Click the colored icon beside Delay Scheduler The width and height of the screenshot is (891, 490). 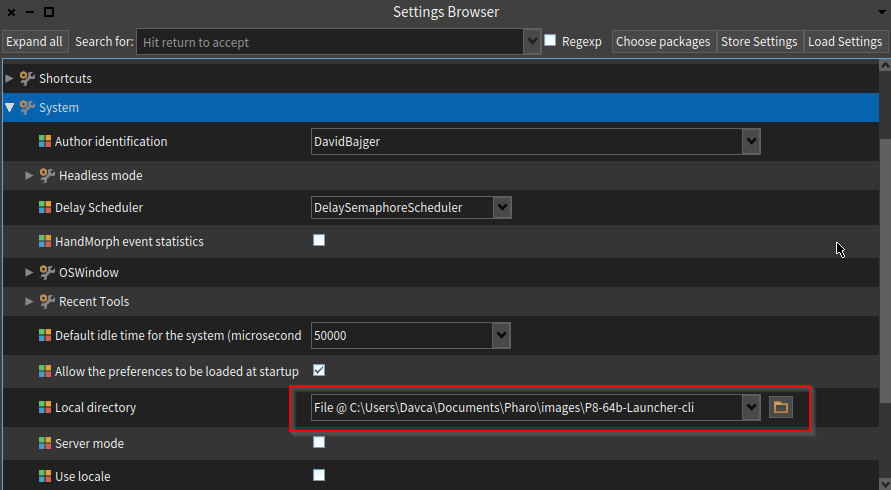44,208
